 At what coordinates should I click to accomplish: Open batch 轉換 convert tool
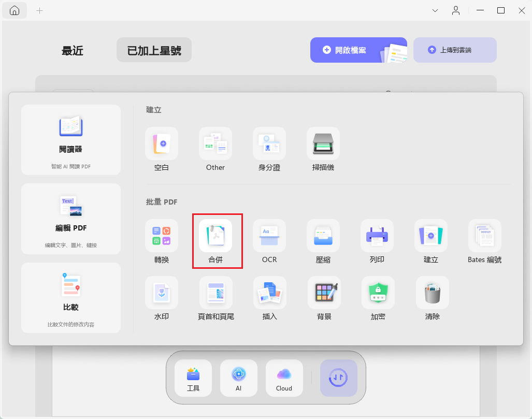pos(162,241)
